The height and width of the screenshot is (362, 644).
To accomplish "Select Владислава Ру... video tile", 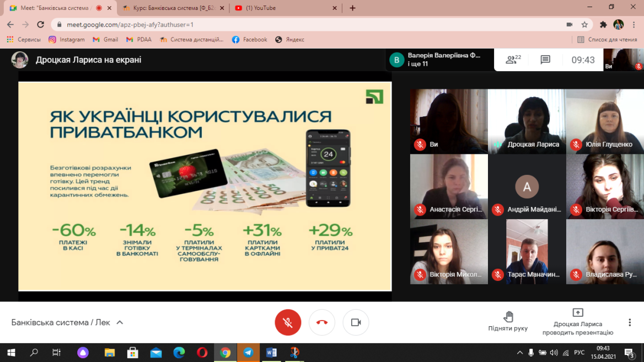I will [x=605, y=252].
